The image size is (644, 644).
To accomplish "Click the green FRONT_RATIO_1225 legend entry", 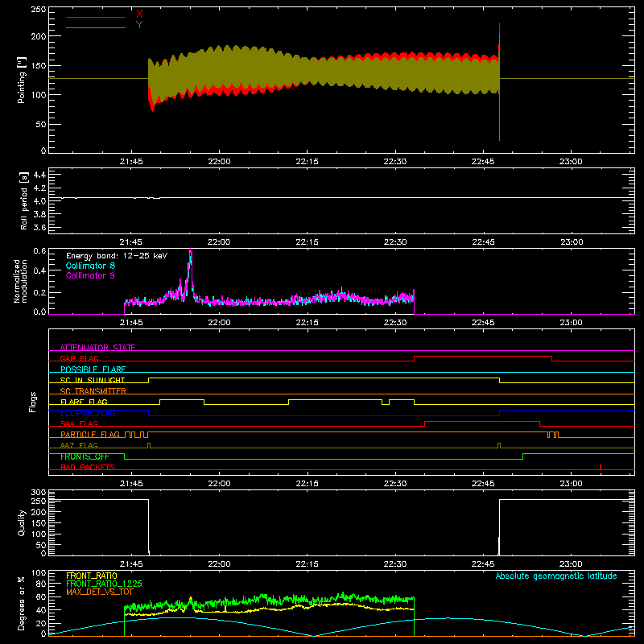I will 104,584.
